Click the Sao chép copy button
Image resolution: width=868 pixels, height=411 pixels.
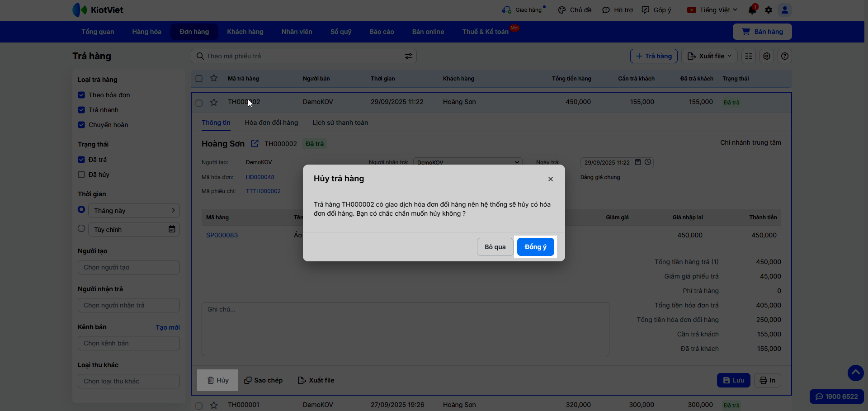(x=264, y=380)
